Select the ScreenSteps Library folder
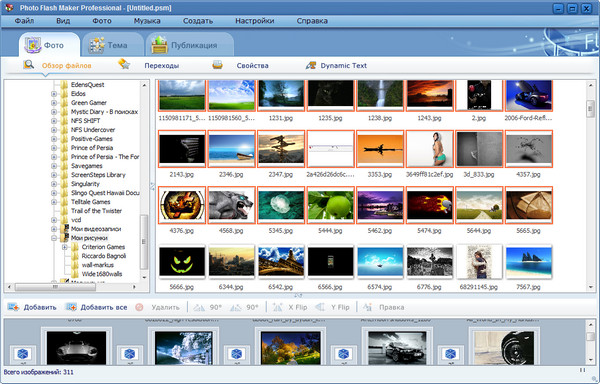The width and height of the screenshot is (600, 384). (98, 175)
